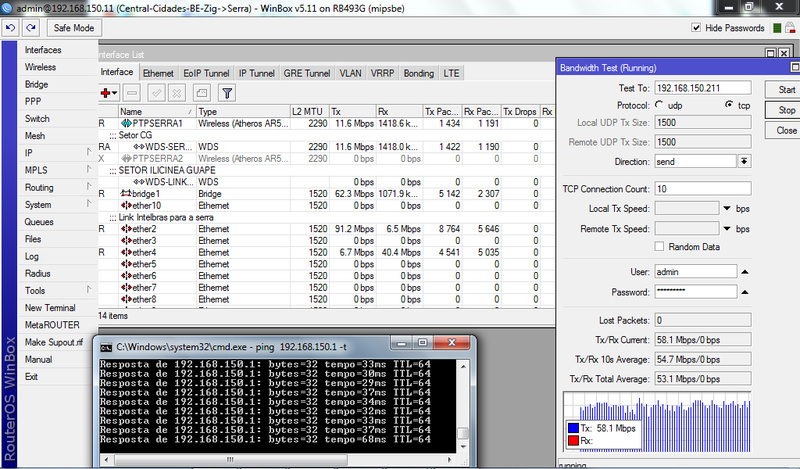The width and height of the screenshot is (800, 469).
Task: Enable the Random Data checkbox
Action: [x=659, y=246]
